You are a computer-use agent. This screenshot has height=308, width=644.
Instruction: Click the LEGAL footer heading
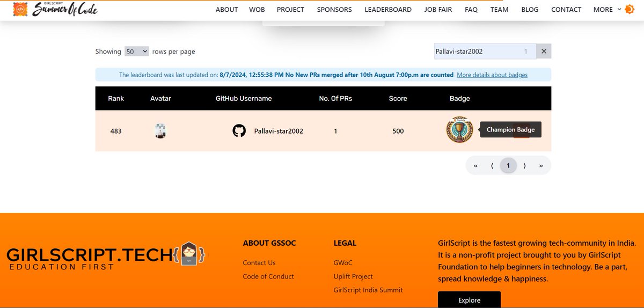pos(345,243)
